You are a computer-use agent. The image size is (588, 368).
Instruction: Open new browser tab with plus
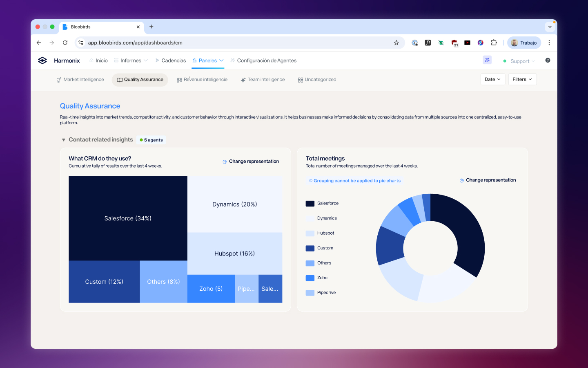[151, 27]
